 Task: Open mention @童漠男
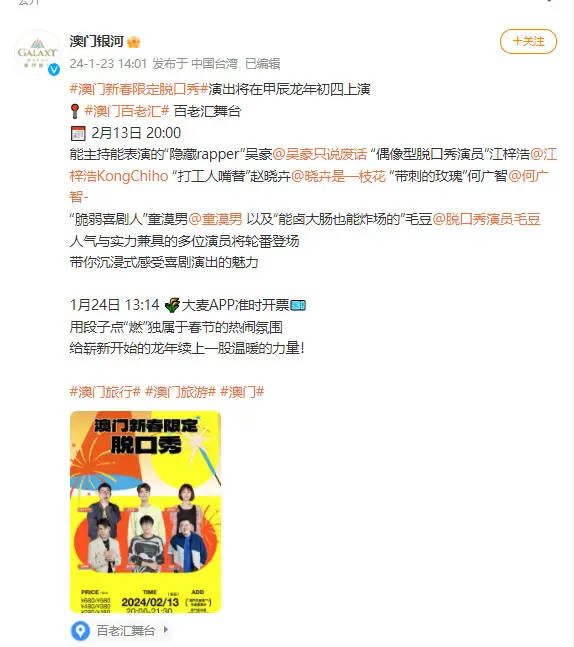(215, 219)
